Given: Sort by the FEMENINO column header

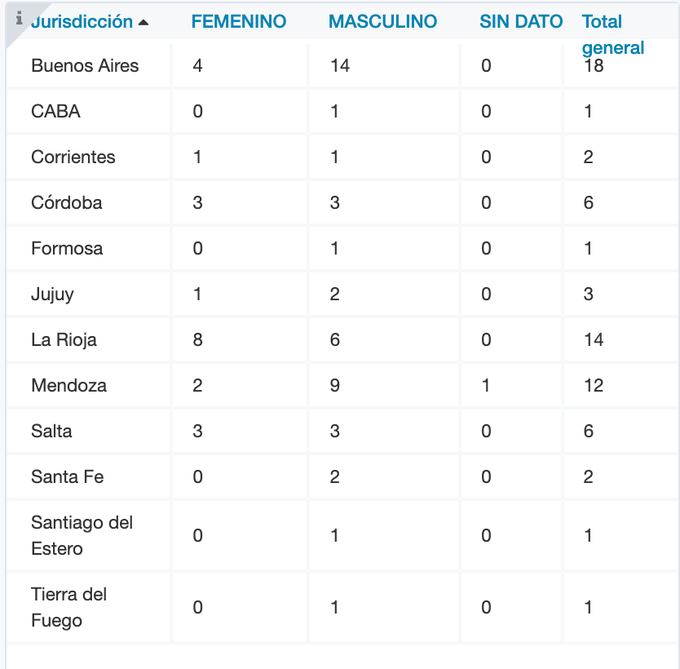Looking at the screenshot, I should tap(238, 21).
